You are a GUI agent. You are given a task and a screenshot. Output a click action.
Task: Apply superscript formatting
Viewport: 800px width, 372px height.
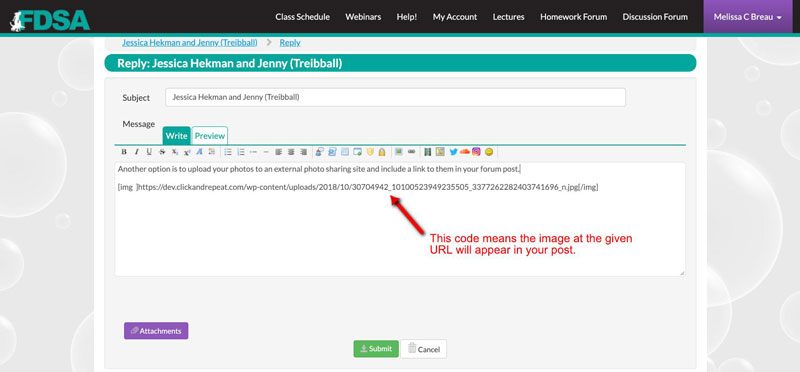click(187, 152)
